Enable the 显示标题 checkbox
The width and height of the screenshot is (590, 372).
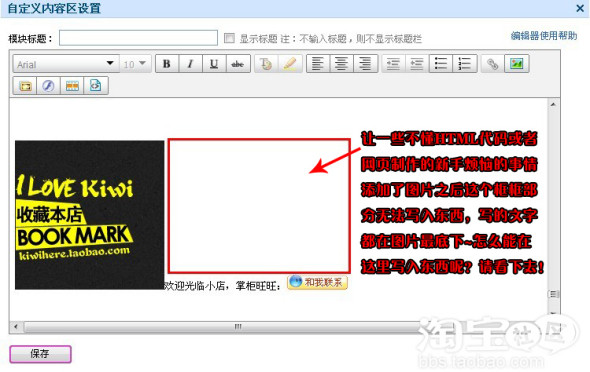(229, 38)
